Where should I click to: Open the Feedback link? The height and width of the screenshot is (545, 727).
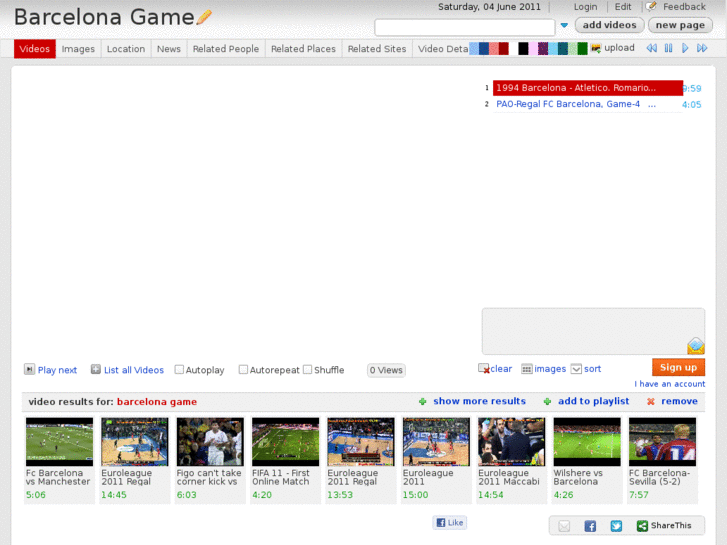point(684,7)
